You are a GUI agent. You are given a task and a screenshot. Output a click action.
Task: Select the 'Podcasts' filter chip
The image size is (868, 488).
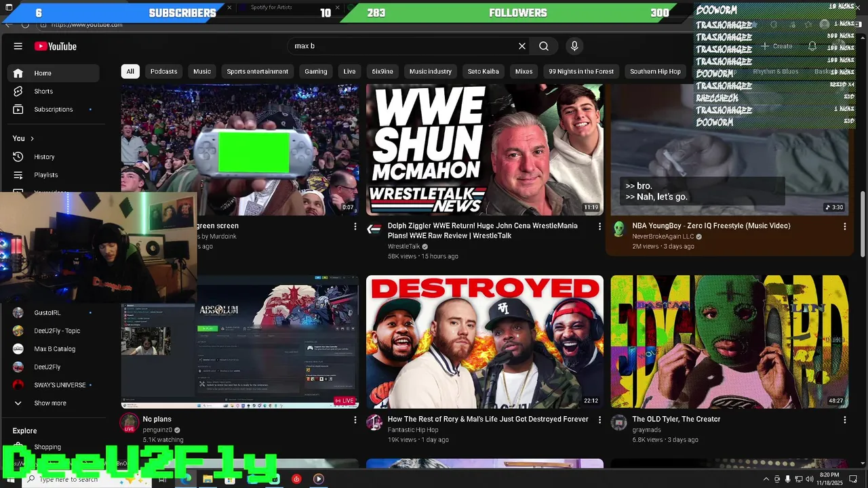click(x=163, y=71)
